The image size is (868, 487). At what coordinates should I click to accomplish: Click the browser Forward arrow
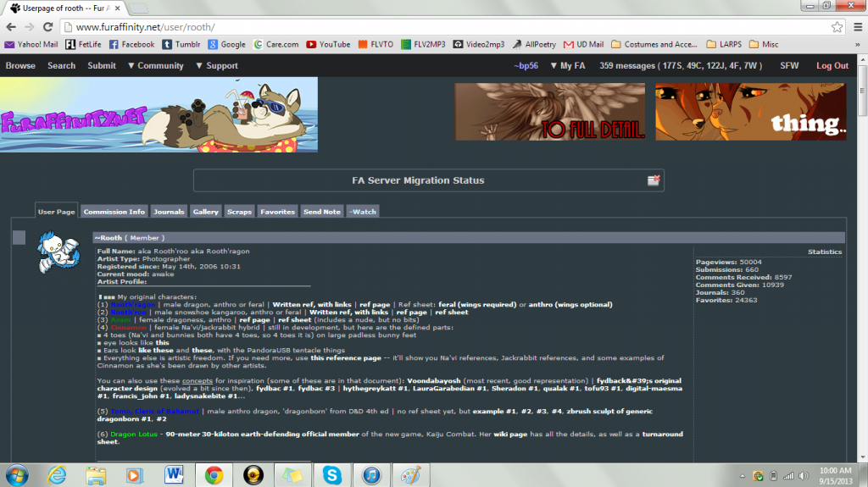tap(30, 27)
